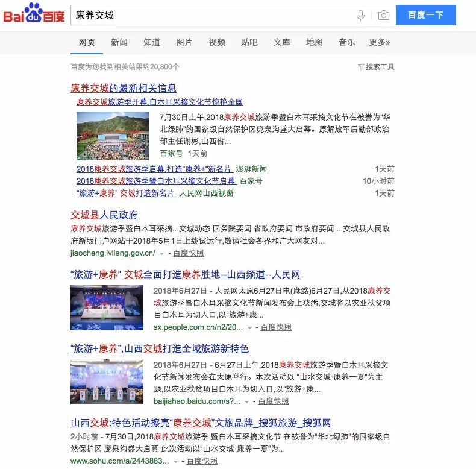
Task: Open 康养交城旅游季开幕,白木耳采摘文化节惊艳全国 link
Action: tap(160, 102)
